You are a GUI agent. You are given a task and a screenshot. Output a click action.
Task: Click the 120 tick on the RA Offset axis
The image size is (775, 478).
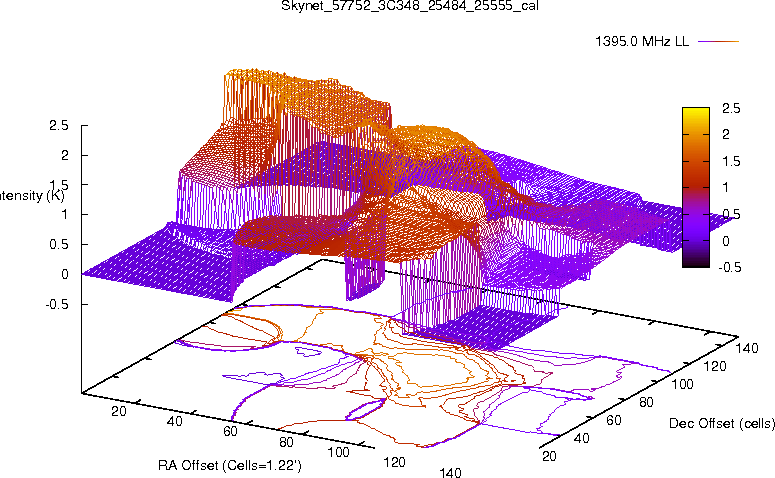[x=394, y=463]
